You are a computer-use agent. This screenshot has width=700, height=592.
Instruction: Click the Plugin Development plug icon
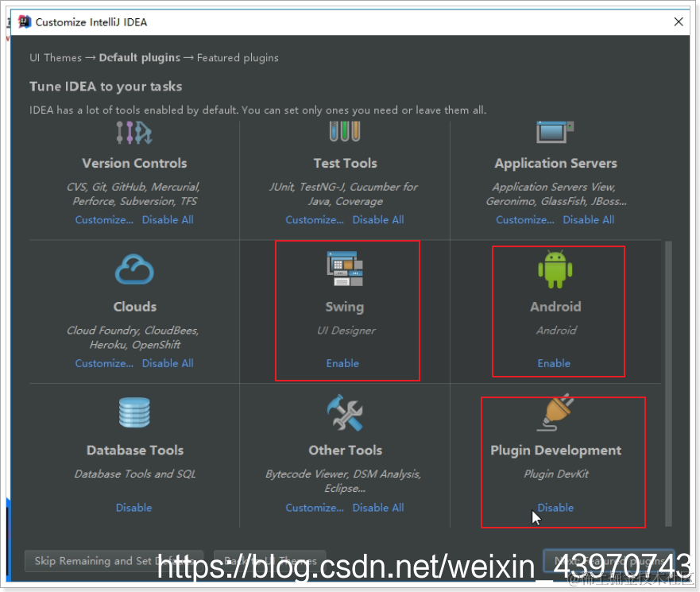pos(555,412)
